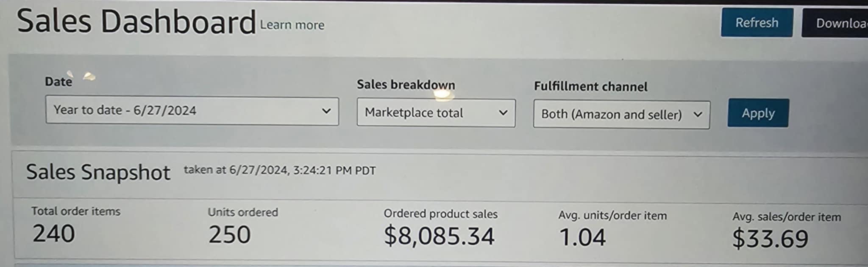
Task: Open the Date range dropdown
Action: tap(193, 111)
